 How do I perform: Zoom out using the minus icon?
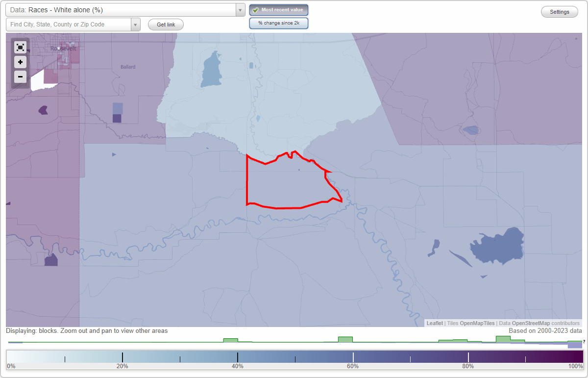20,76
